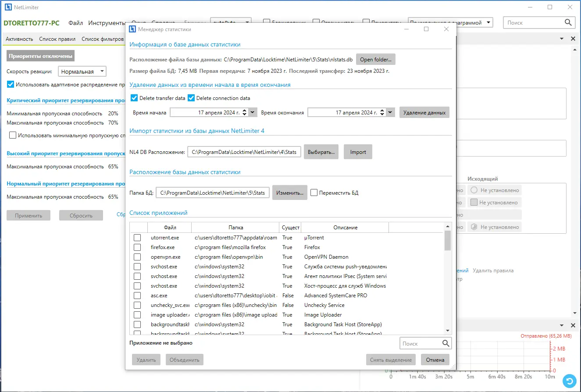Check the box for unchecky_svc.exe row
This screenshot has width=581, height=392.
[x=137, y=305]
